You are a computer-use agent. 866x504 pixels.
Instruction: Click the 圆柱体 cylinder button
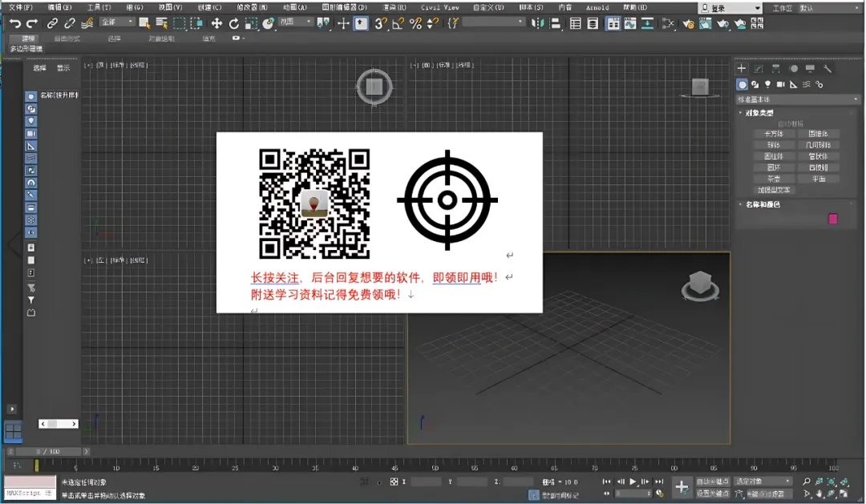[x=774, y=156]
